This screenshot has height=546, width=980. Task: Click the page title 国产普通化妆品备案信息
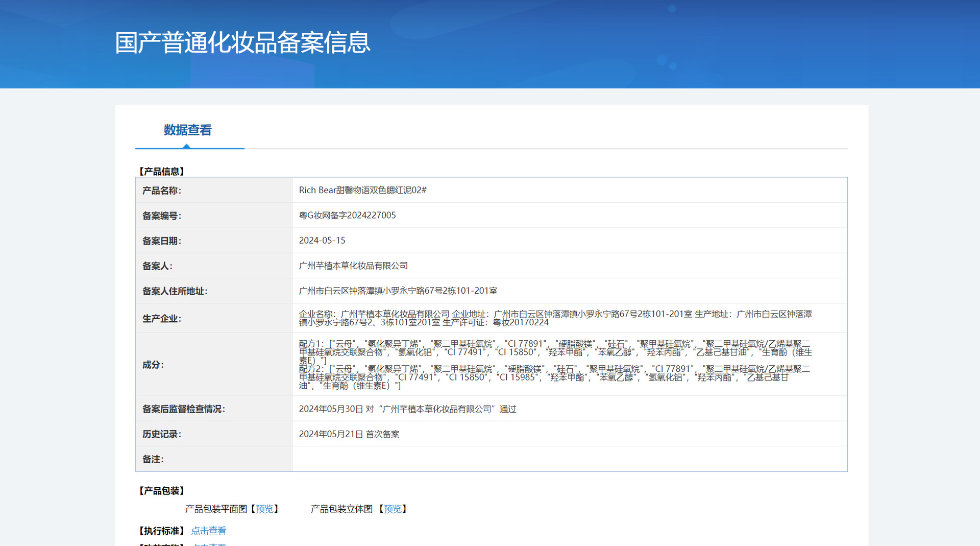pyautogui.click(x=242, y=42)
